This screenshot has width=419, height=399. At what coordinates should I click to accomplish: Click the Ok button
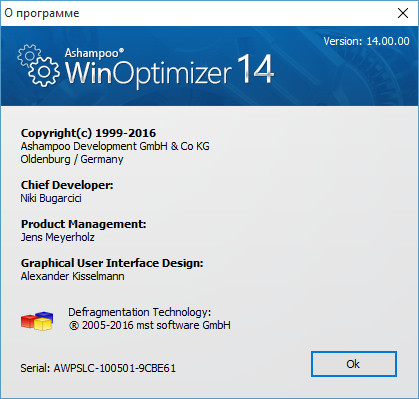(x=354, y=364)
